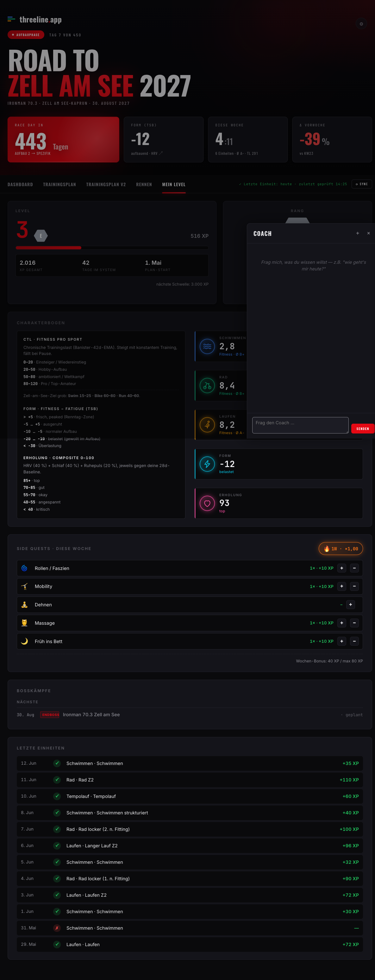Click checkmark of 10. Jun Tempolauf
375x980 pixels.
pos(57,796)
